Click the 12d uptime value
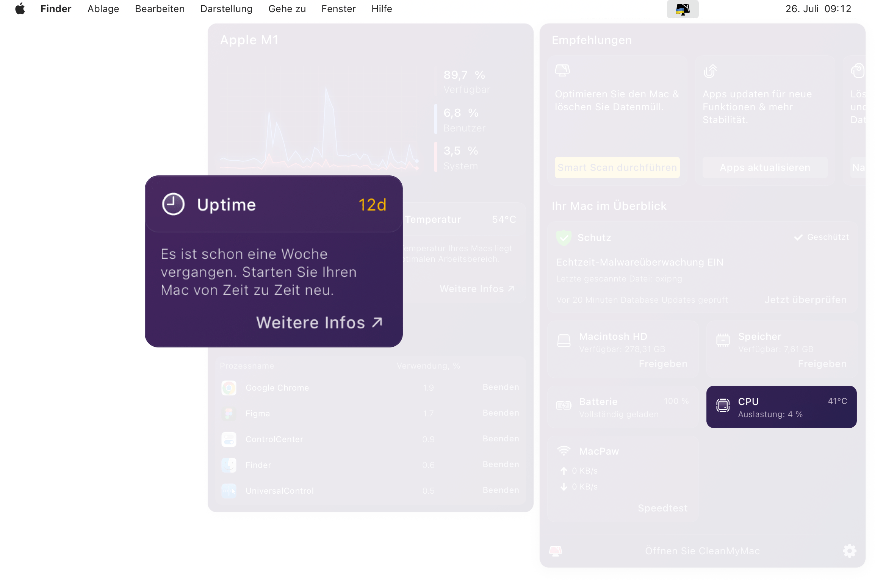Screen dimensions: 883x588 pos(372,205)
